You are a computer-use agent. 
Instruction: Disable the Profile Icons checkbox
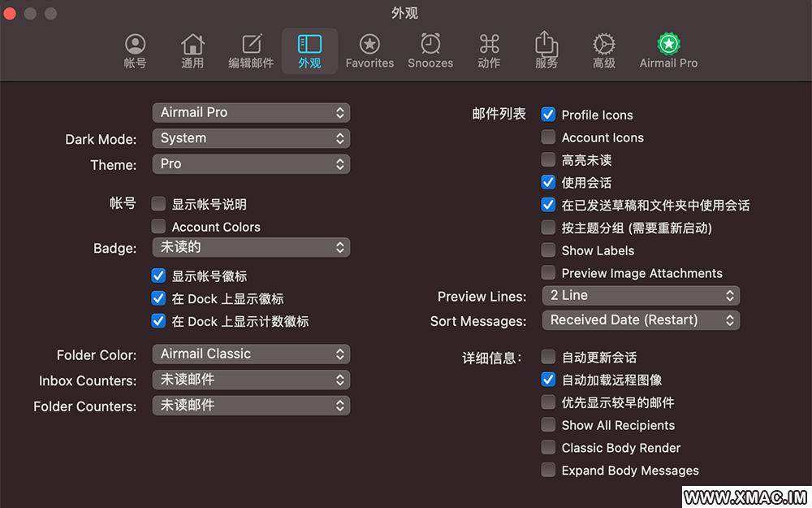[548, 115]
